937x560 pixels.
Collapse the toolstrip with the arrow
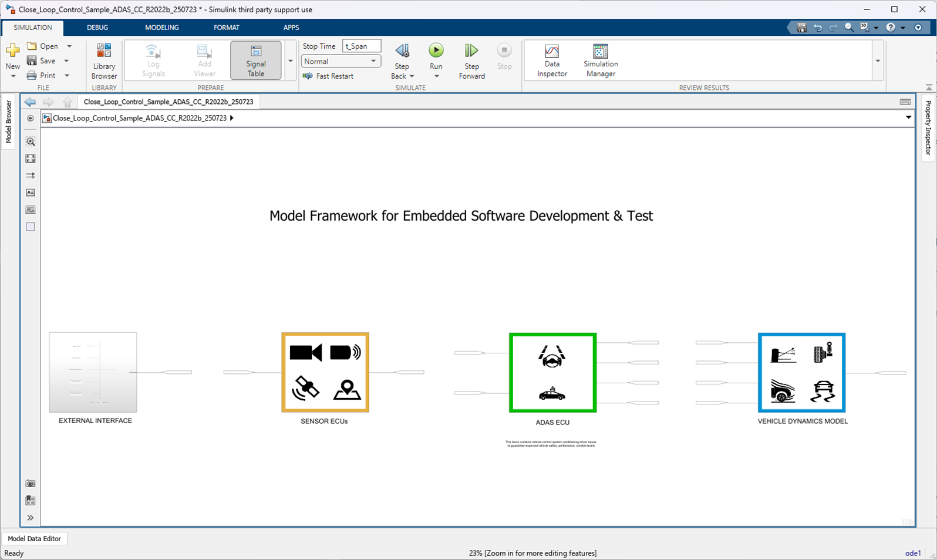(929, 87)
